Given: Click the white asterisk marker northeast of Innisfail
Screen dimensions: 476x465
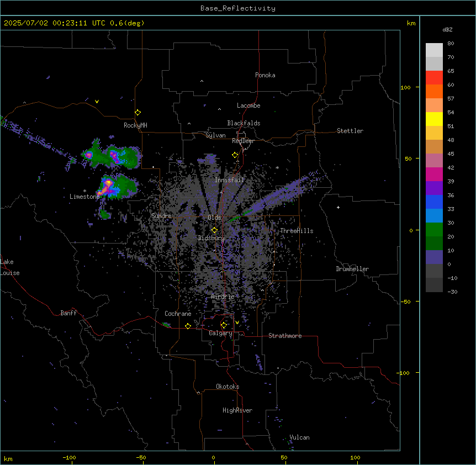Looking at the screenshot, I should pyautogui.click(x=277, y=167).
